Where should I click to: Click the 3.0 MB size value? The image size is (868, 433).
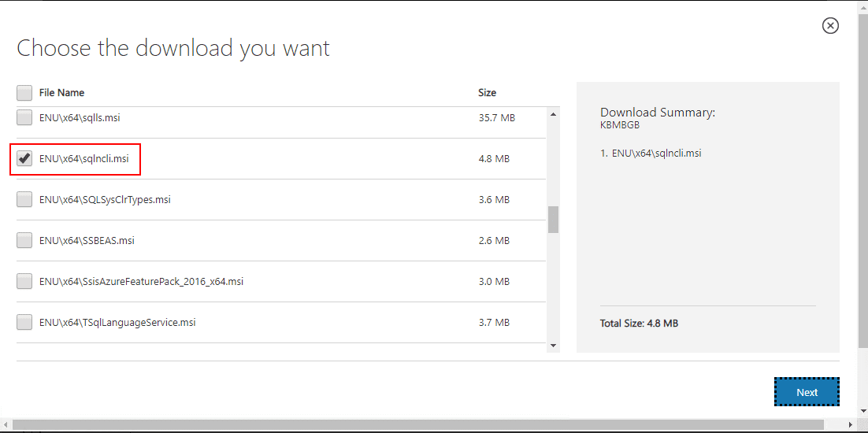point(494,282)
